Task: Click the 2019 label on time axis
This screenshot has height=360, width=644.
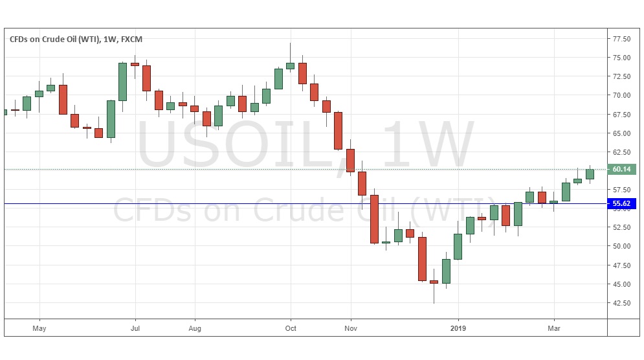Action: 458,328
